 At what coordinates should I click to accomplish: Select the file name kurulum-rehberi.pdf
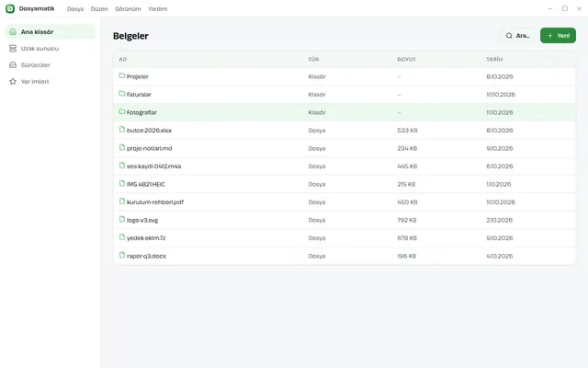coord(155,202)
